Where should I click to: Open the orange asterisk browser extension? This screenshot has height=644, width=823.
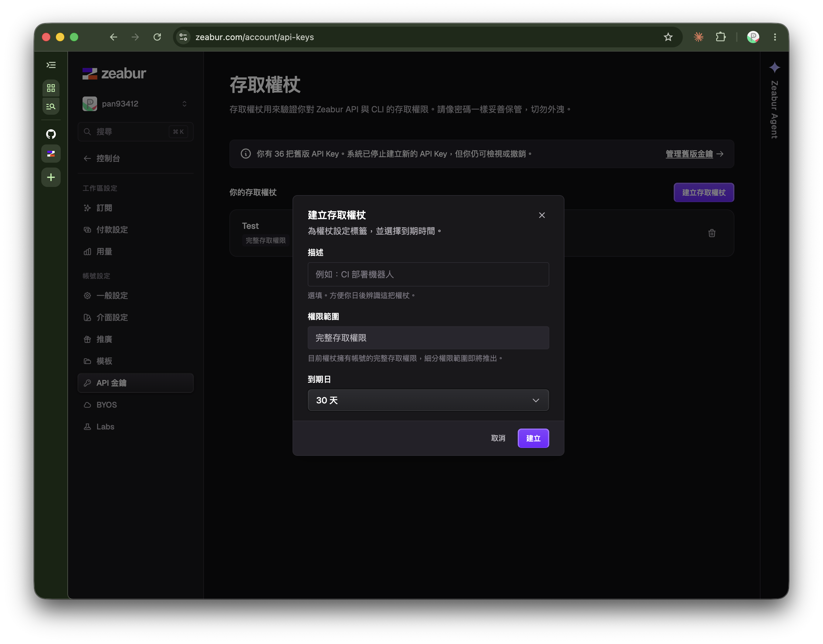(x=699, y=37)
